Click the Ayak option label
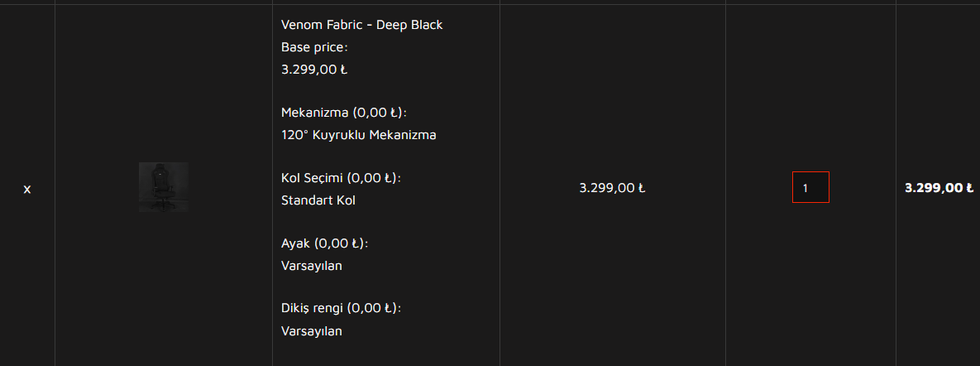 (296, 243)
